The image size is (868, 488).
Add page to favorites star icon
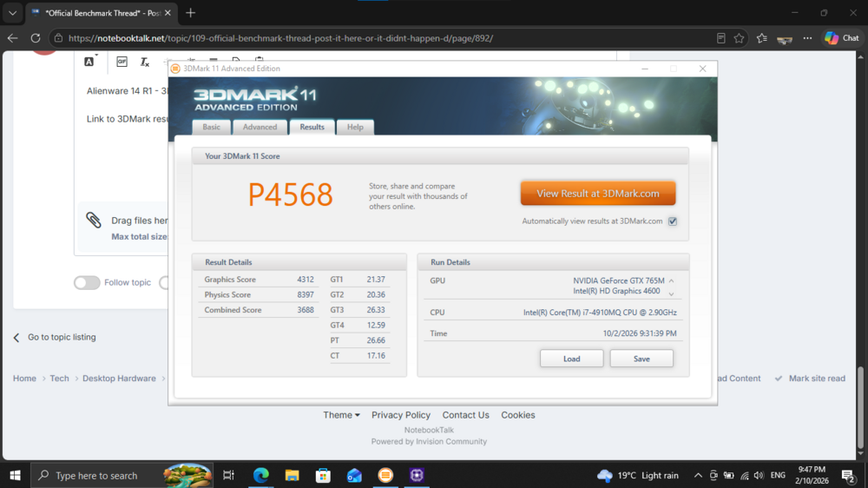(739, 38)
